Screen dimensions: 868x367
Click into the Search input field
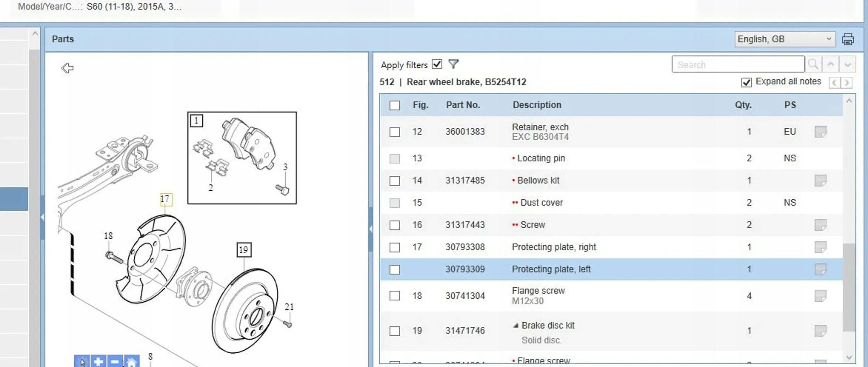(738, 65)
